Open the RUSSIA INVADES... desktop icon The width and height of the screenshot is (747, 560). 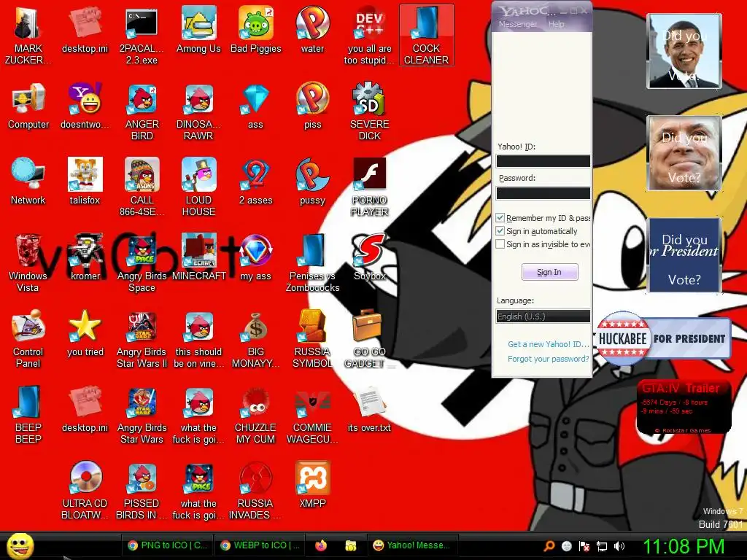(255, 491)
